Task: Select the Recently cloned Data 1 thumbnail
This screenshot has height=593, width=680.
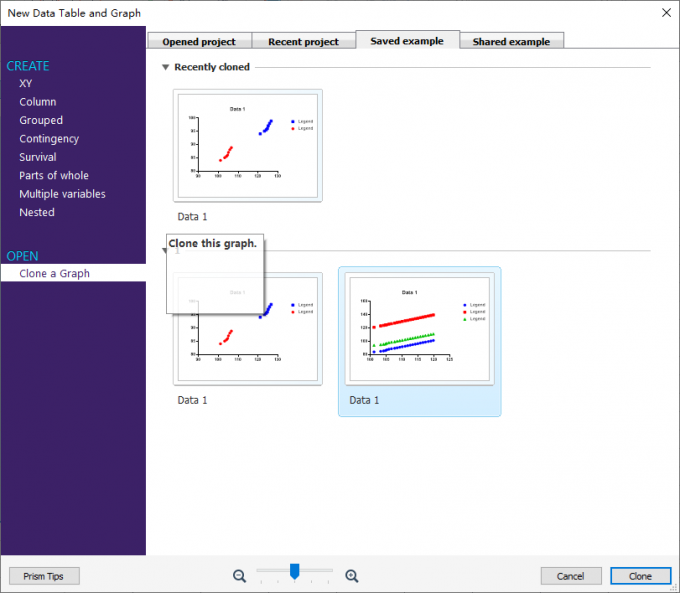Action: (x=248, y=146)
